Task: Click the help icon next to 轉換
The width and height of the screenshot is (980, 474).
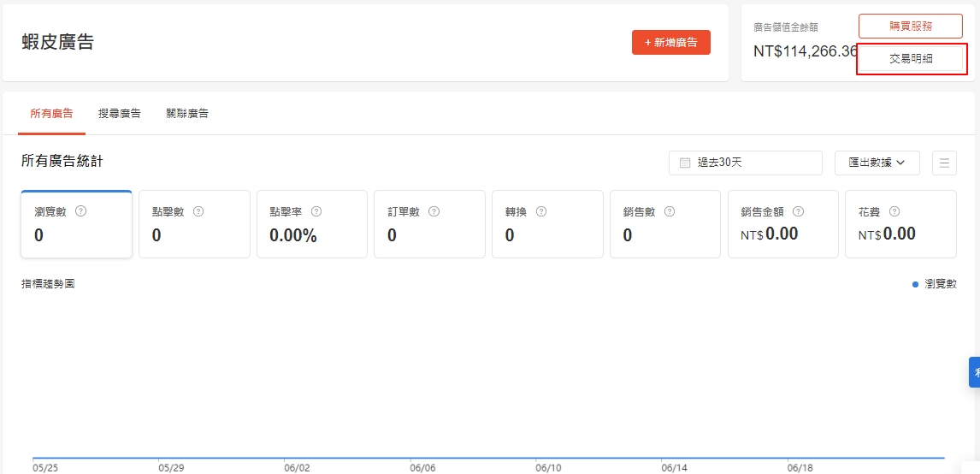Action: pos(541,211)
